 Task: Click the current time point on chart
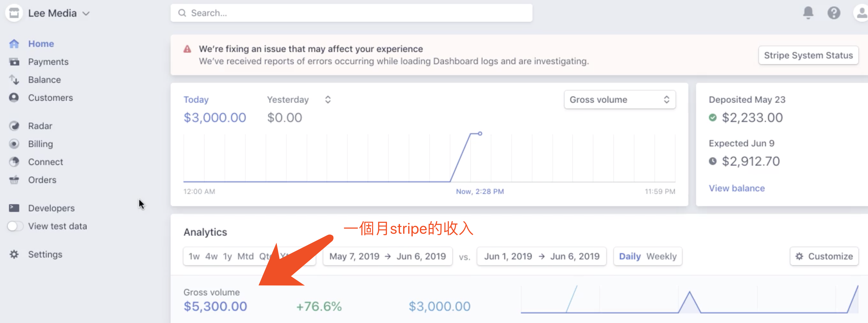pyautogui.click(x=480, y=134)
